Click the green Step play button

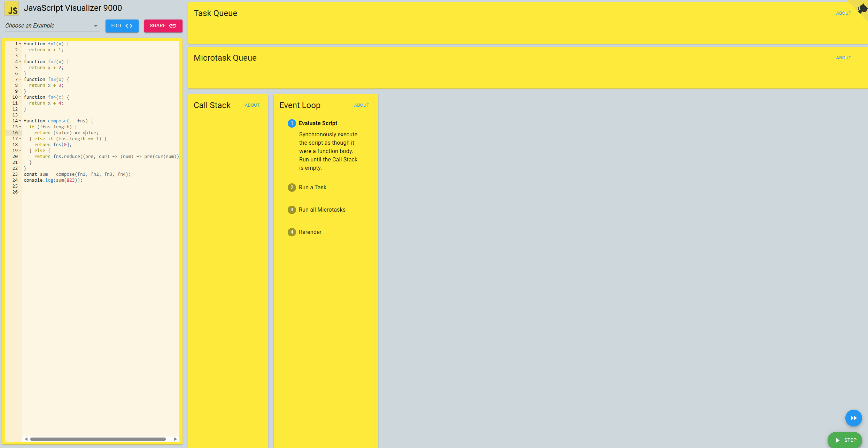pyautogui.click(x=845, y=440)
